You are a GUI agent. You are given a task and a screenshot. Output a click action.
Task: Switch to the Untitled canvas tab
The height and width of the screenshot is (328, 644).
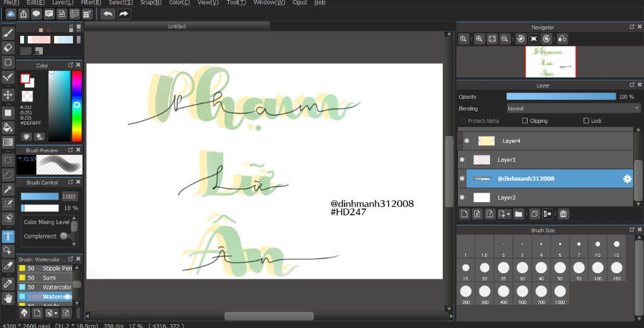(177, 26)
